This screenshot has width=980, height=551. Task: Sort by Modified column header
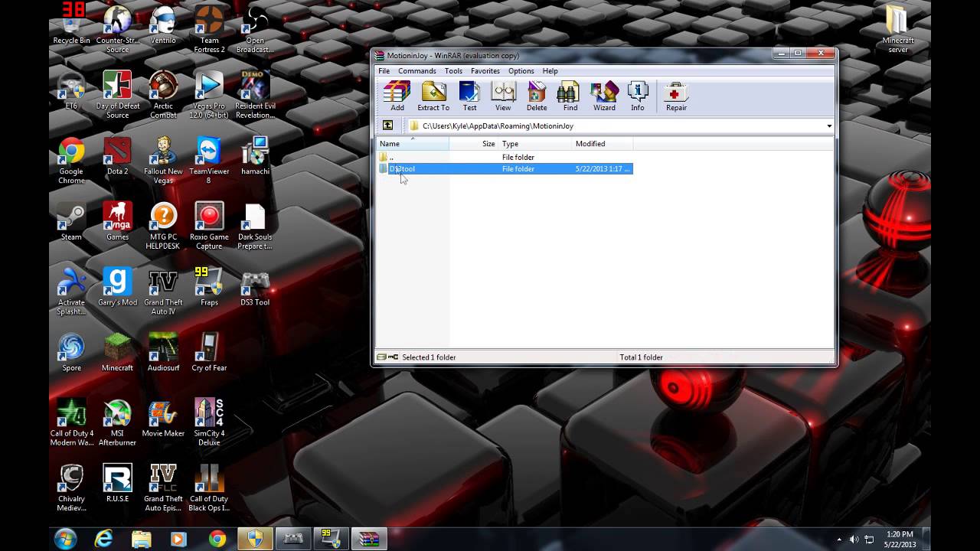pos(602,144)
